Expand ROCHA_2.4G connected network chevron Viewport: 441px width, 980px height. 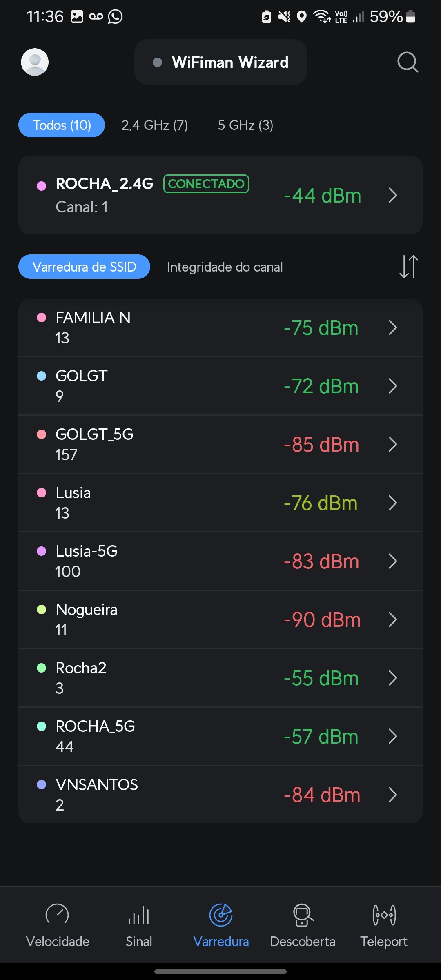pyautogui.click(x=392, y=195)
